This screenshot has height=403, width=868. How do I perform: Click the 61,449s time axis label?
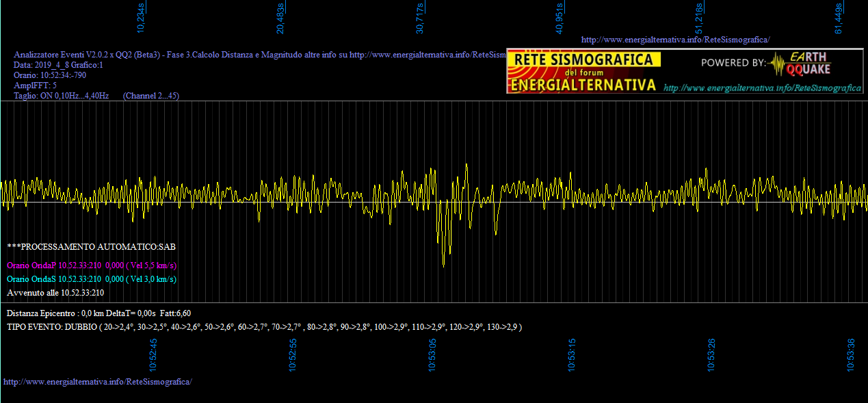[839, 19]
